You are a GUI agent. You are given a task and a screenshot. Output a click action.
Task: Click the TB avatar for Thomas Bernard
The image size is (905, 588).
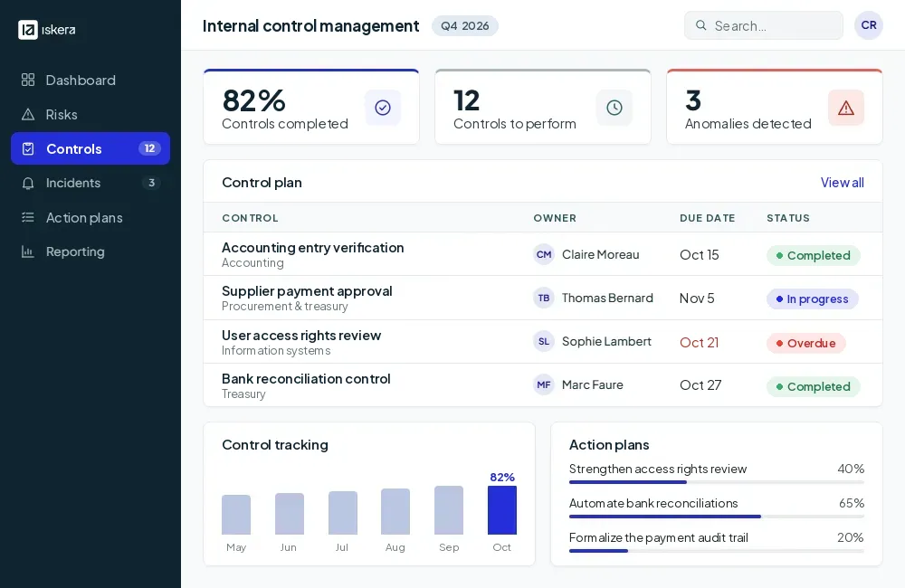544,298
